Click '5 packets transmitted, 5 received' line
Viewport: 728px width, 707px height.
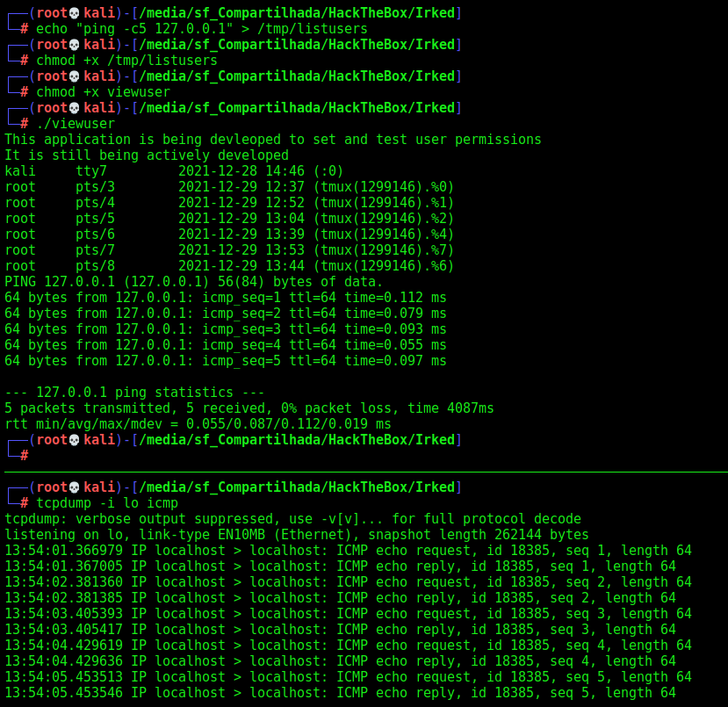click(x=249, y=408)
